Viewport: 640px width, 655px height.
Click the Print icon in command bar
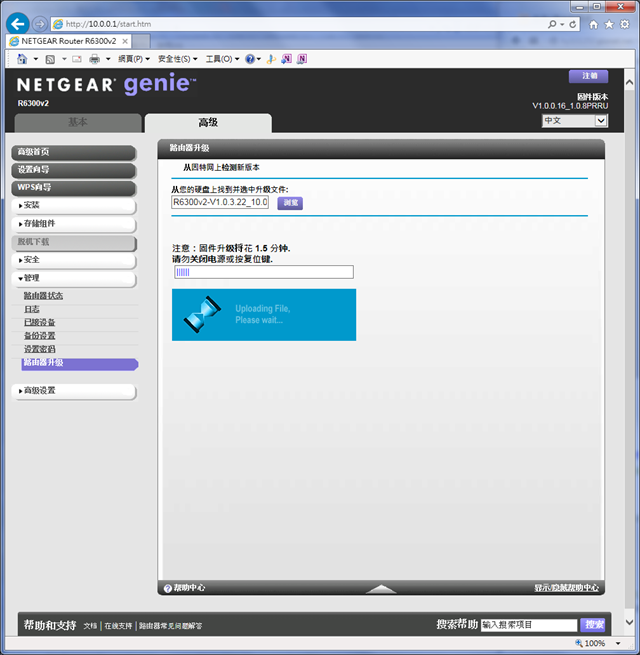[x=95, y=59]
